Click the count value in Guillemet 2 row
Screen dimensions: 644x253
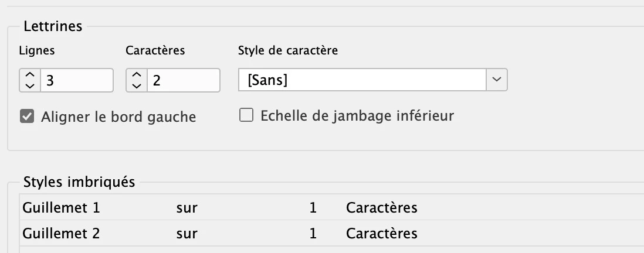[313, 233]
